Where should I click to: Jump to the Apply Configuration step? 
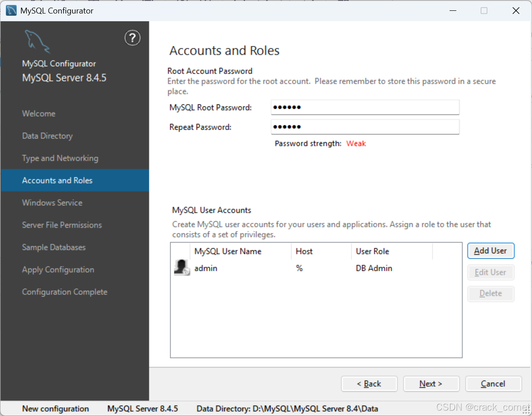pyautogui.click(x=58, y=270)
